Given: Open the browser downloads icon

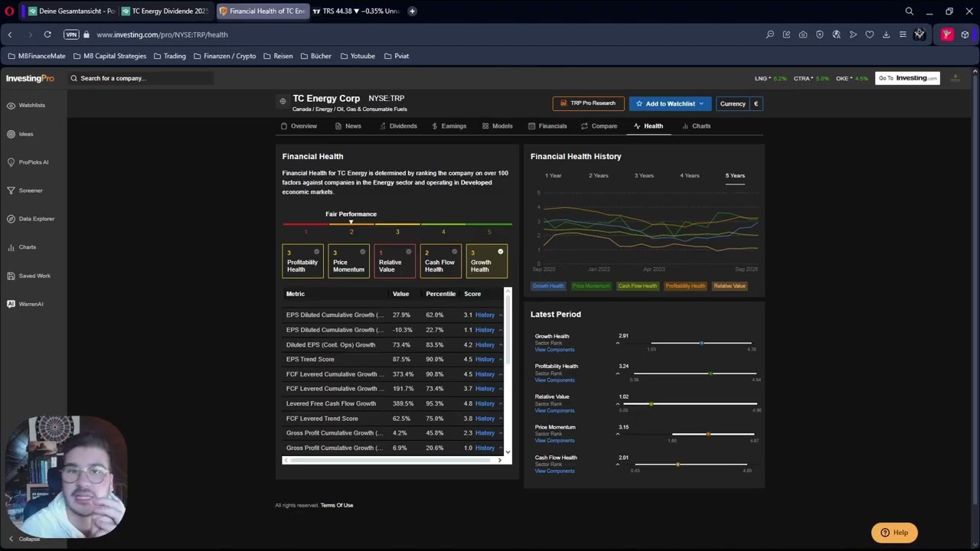Looking at the screenshot, I should point(886,34).
